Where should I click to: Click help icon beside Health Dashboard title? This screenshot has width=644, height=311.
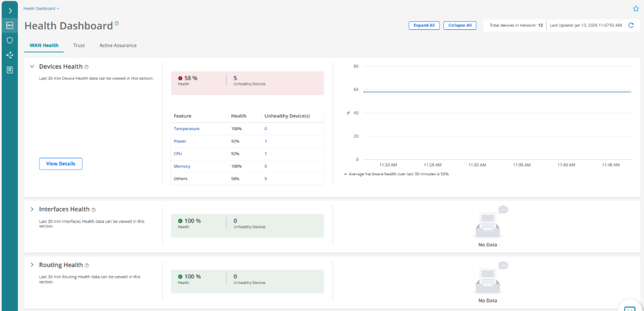pyautogui.click(x=117, y=24)
